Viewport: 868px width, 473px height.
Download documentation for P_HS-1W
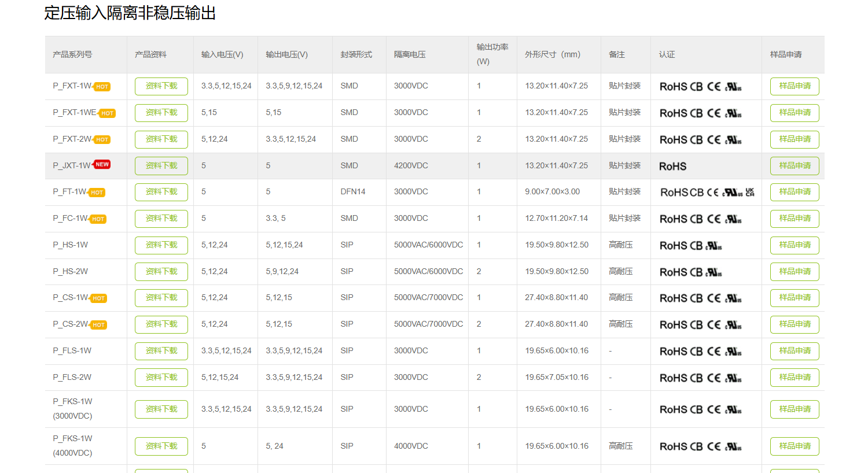point(161,245)
